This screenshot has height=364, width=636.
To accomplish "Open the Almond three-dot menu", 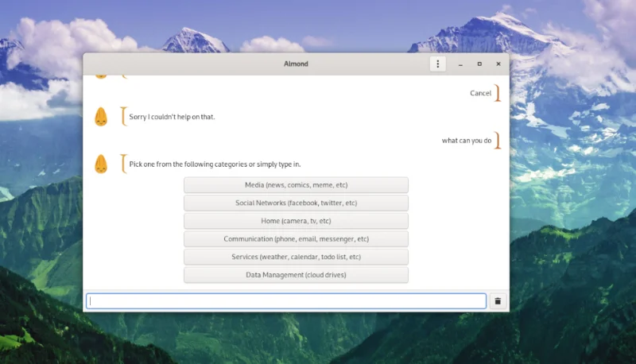I will point(438,64).
